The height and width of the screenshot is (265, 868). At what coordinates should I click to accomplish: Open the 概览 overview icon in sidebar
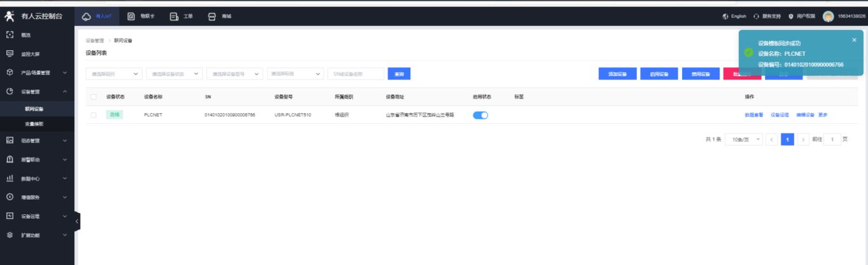[x=10, y=34]
